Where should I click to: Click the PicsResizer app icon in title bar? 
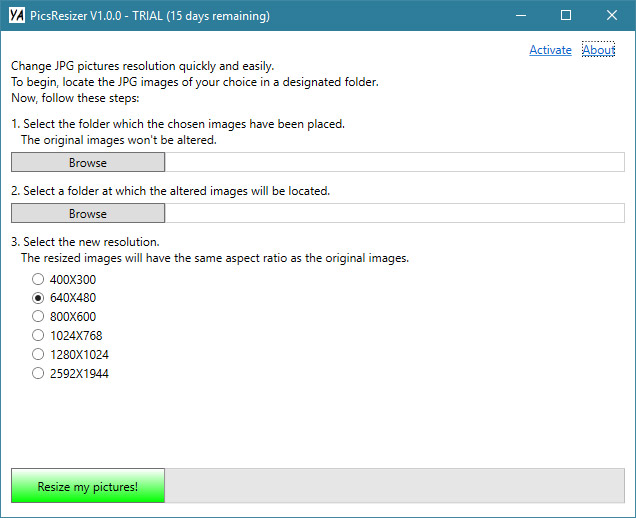[14, 16]
